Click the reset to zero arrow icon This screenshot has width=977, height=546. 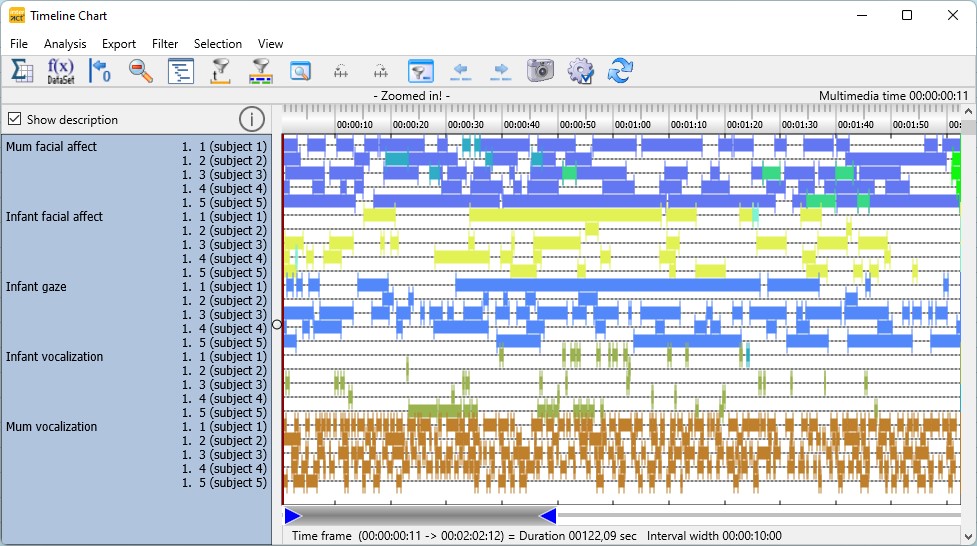[x=100, y=70]
